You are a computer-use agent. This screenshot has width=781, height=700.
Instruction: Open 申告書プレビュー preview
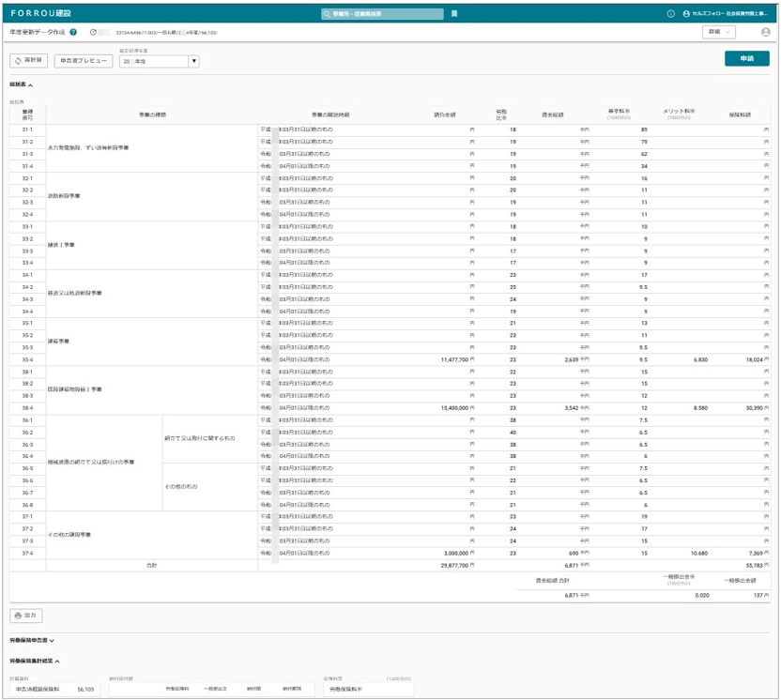(x=84, y=61)
